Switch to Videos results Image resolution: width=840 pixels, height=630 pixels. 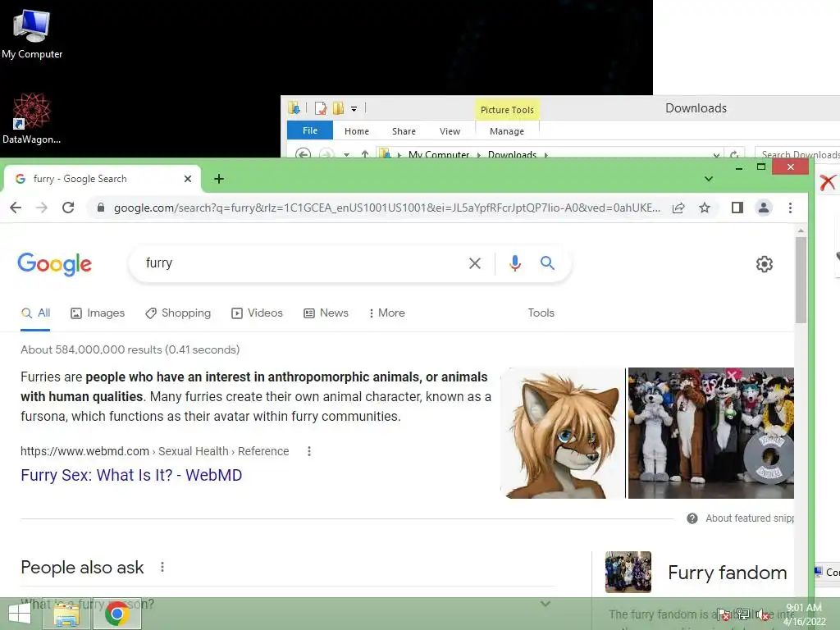[257, 313]
